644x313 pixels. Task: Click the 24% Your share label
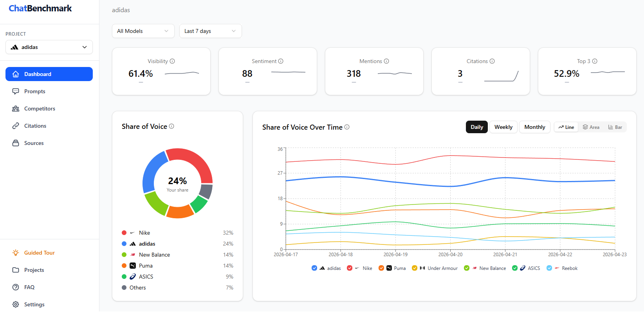coord(177,184)
